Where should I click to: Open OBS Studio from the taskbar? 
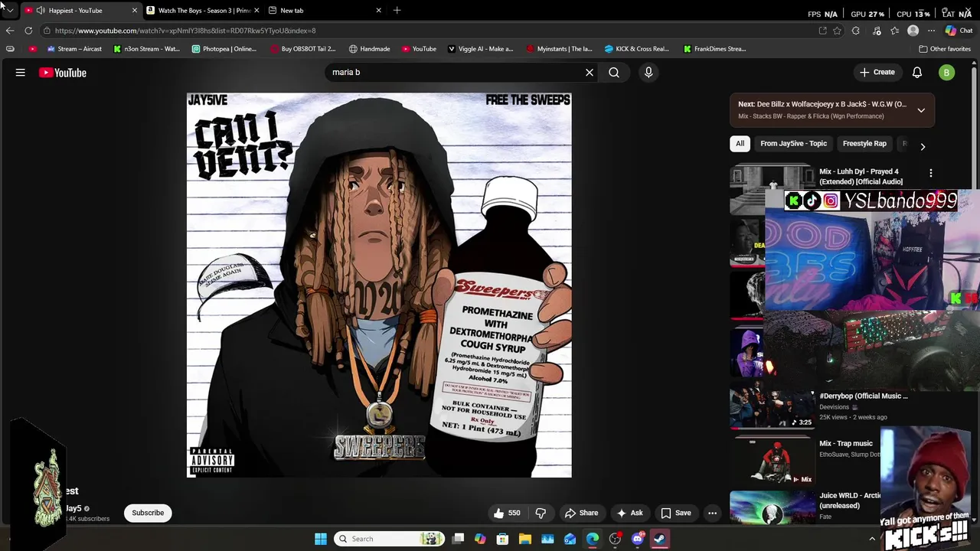pyautogui.click(x=615, y=539)
